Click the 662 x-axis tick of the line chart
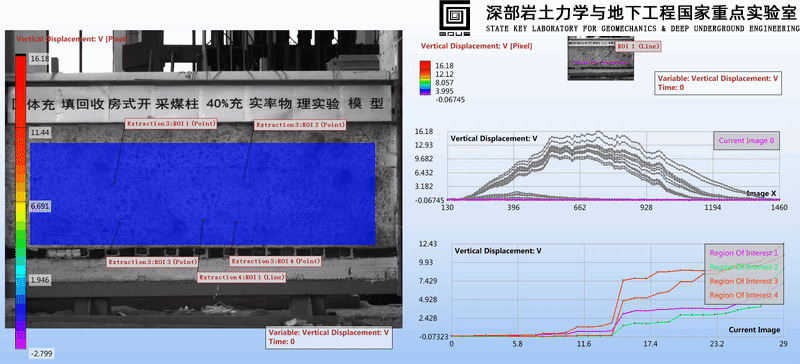Screen dimensions: 800x364 click(580, 208)
